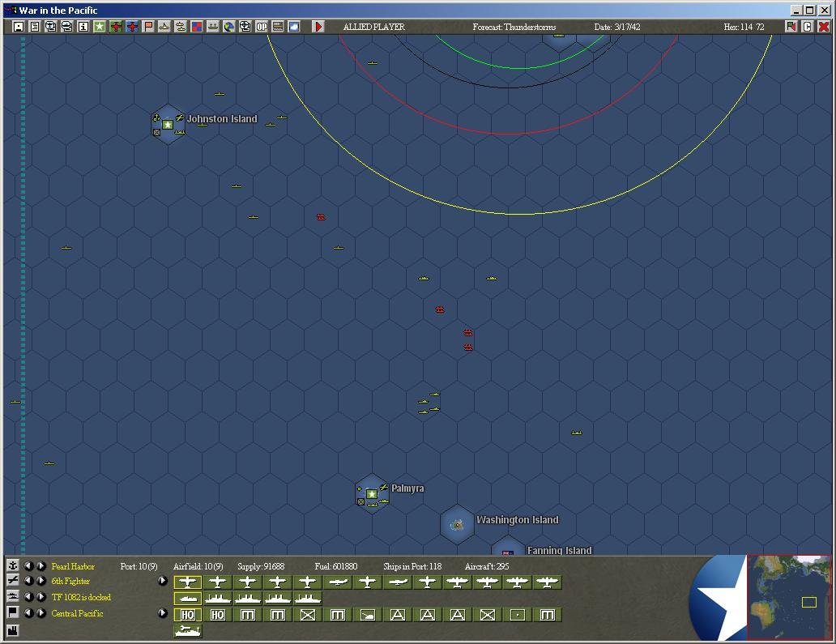The width and height of the screenshot is (836, 644).
Task: Go to previous land unit before Central Pacific
Action: pyautogui.click(x=29, y=613)
